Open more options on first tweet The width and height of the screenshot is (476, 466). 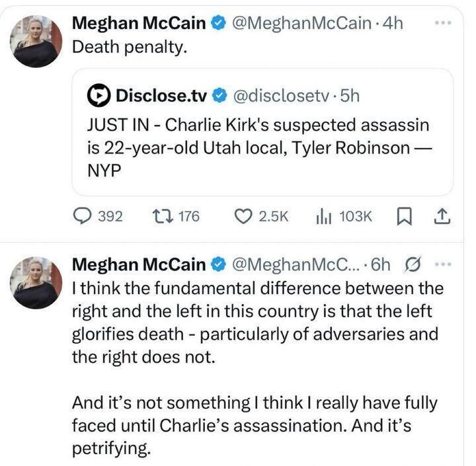click(442, 22)
